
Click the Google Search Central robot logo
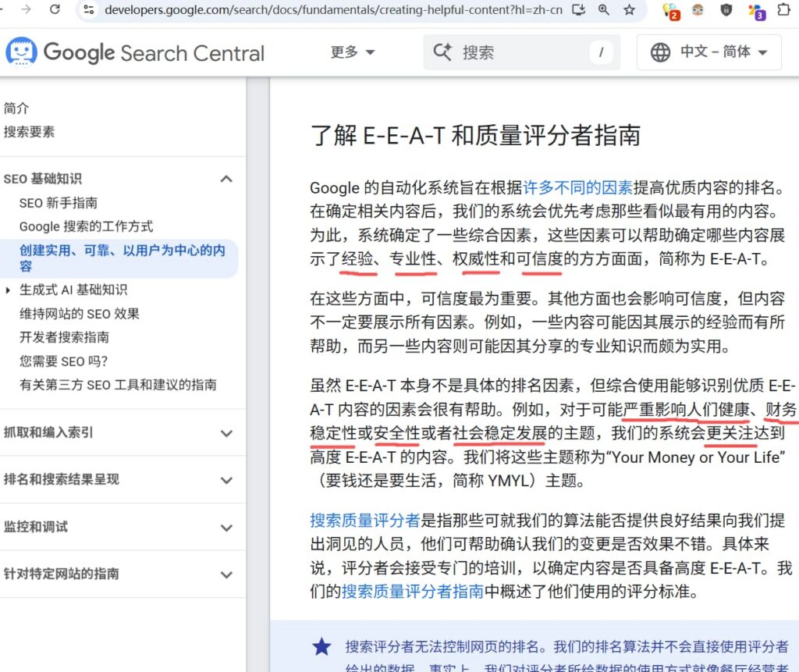click(21, 52)
